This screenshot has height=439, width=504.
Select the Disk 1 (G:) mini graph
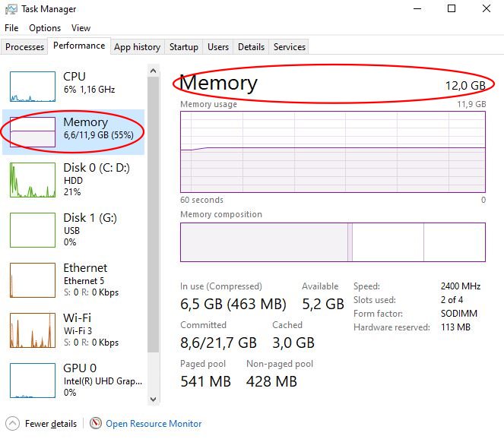pos(33,230)
